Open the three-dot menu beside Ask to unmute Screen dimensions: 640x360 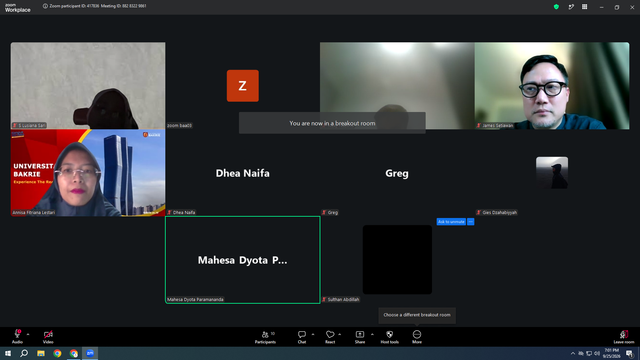pyautogui.click(x=471, y=222)
